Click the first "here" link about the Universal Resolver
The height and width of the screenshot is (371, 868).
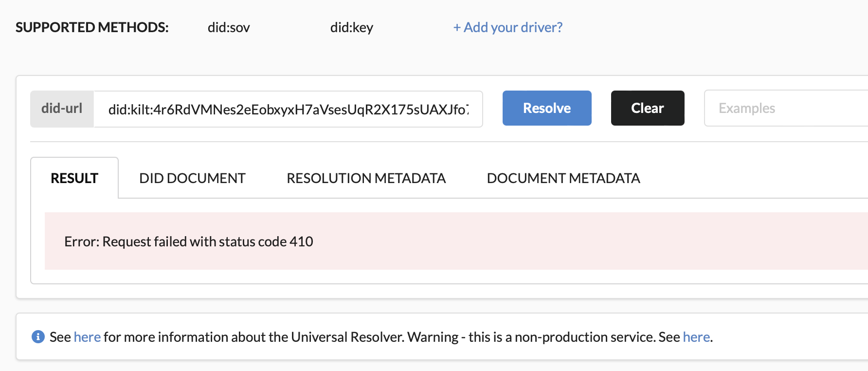87,336
